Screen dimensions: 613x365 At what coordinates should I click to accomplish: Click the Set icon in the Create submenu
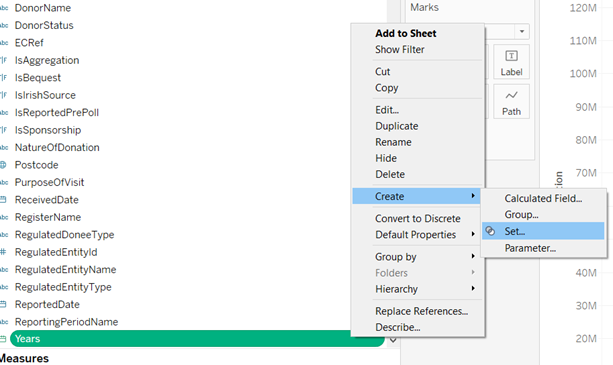pyautogui.click(x=490, y=231)
